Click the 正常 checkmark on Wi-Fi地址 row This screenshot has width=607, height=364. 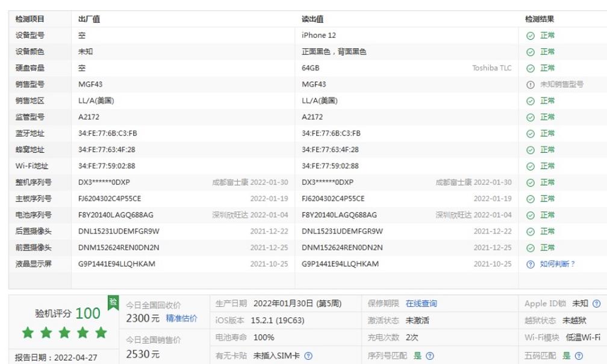(x=531, y=165)
